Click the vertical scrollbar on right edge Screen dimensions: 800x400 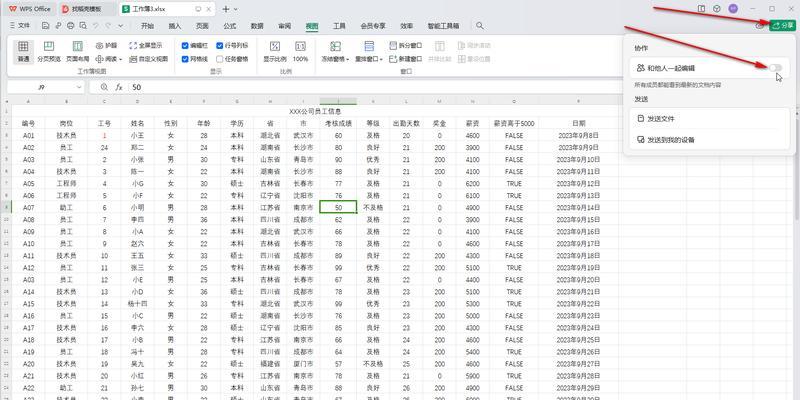[796, 168]
